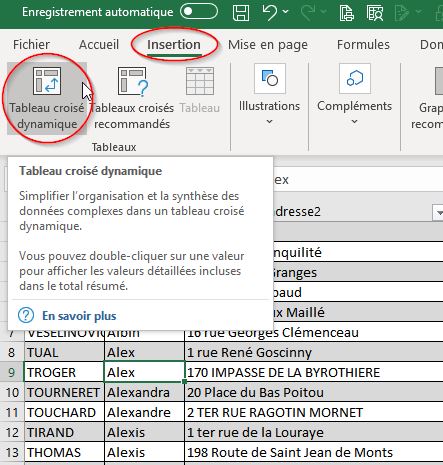The width and height of the screenshot is (443, 465).
Task: Click cell 170 IMPASSE DE LA BYROTHIERE
Action: [314, 372]
